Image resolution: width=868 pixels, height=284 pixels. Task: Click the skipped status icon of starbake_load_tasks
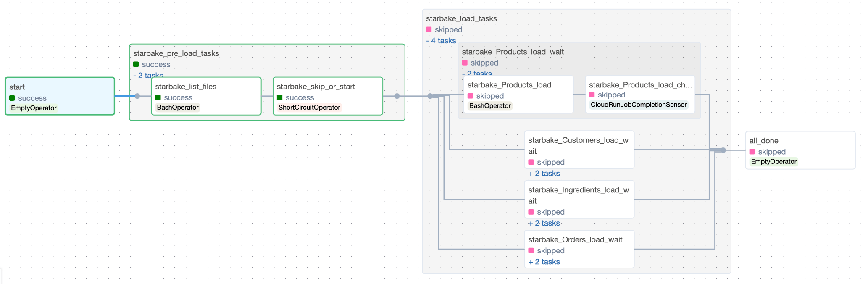(429, 30)
